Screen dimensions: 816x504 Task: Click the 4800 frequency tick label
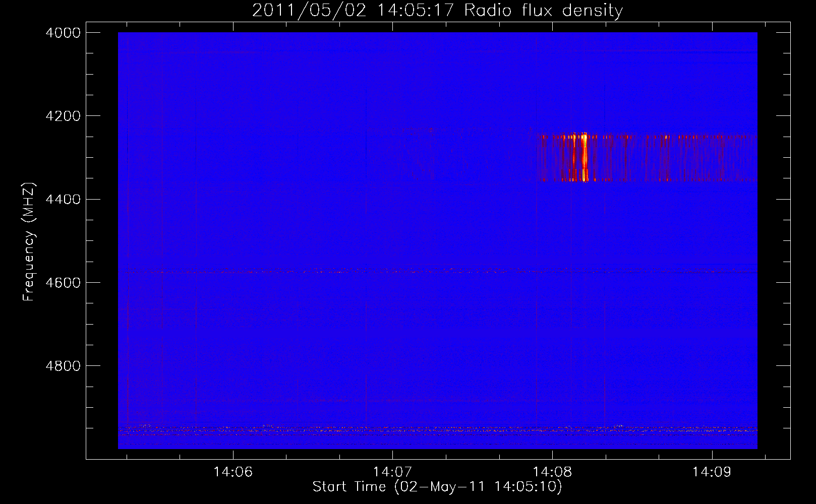tap(63, 366)
